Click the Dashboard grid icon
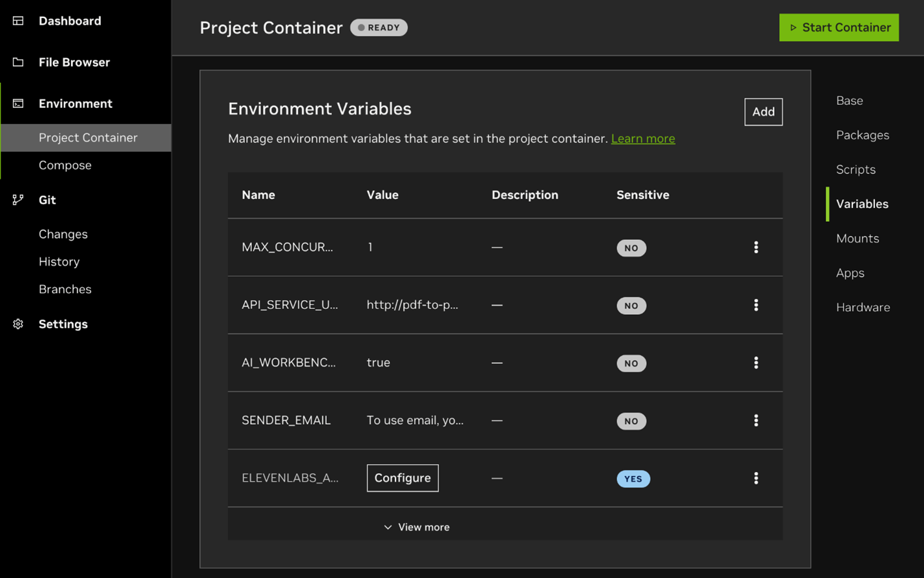924x578 pixels. pos(18,21)
